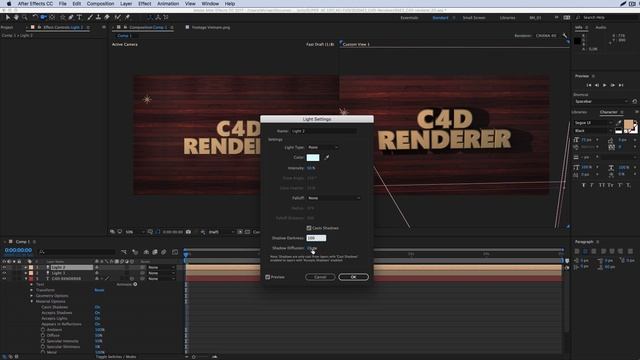The image size is (640, 360).
Task: Open the viewer magnification 50% dropdown
Action: [x=135, y=232]
